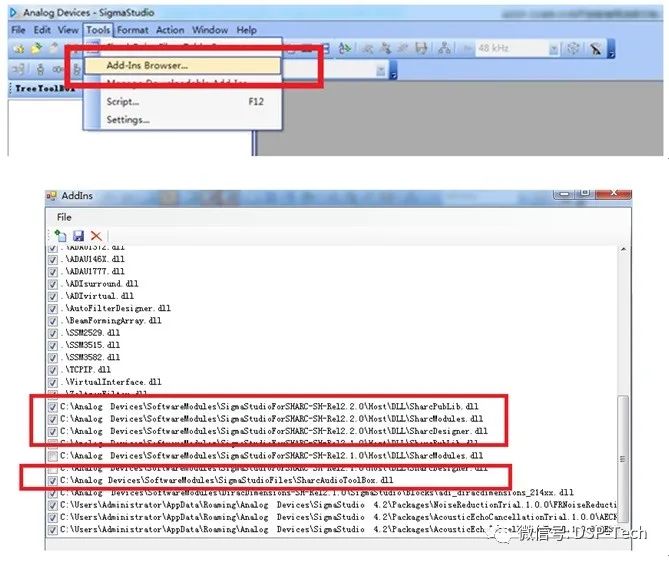This screenshot has width=669, height=563.
Task: Click the gear icon next to sample rate
Action: (573, 48)
